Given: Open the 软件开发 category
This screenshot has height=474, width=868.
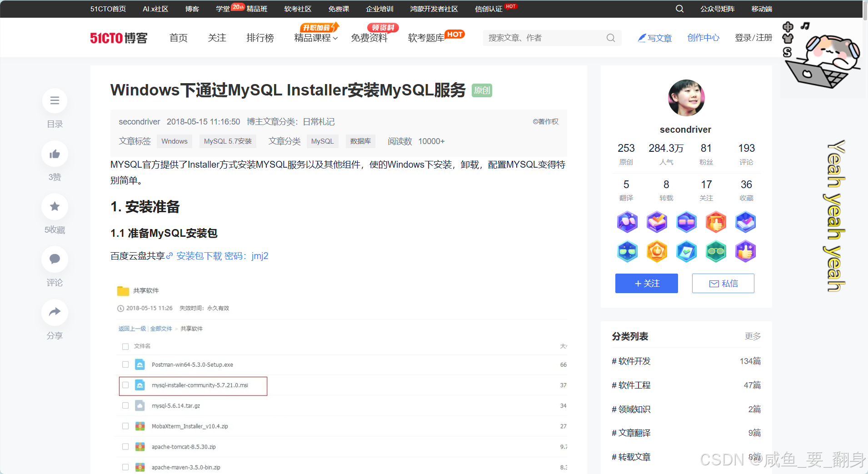Looking at the screenshot, I should [631, 361].
